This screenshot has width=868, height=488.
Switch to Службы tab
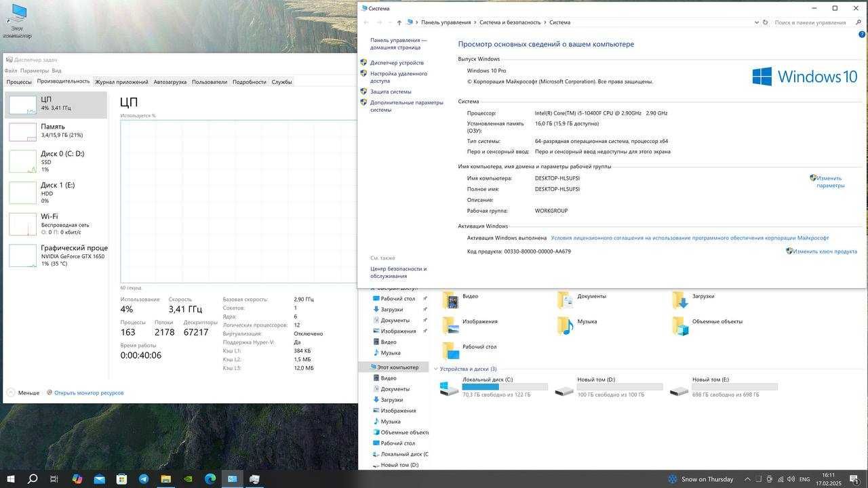282,82
